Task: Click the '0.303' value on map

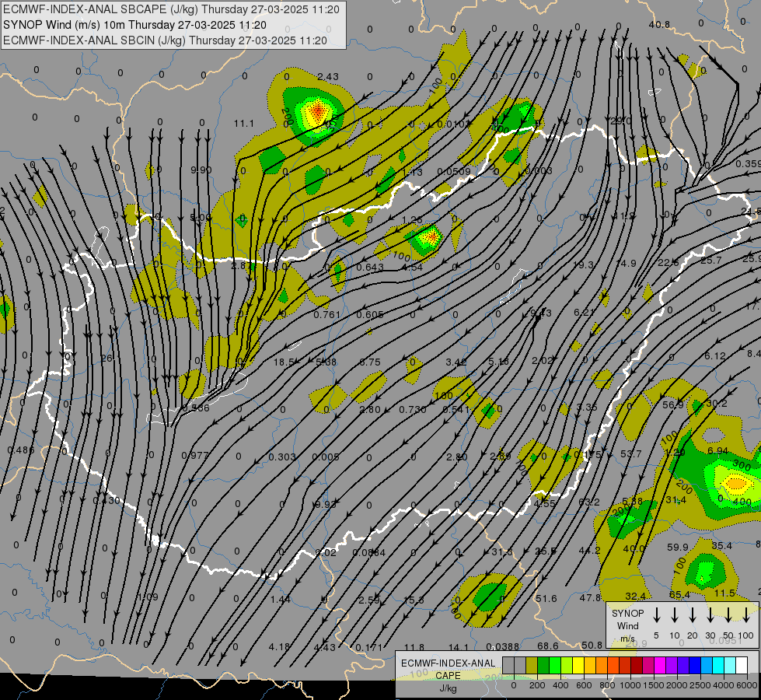Action: coord(282,457)
